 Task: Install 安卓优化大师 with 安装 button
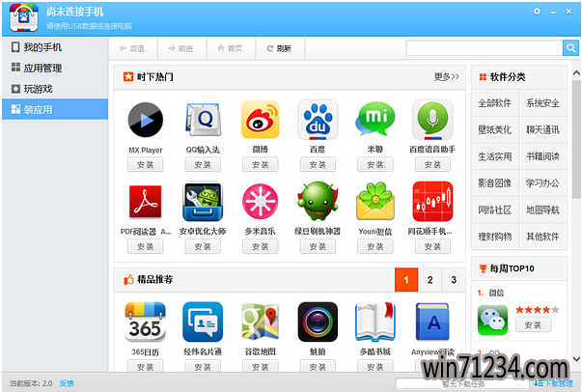[x=203, y=246]
